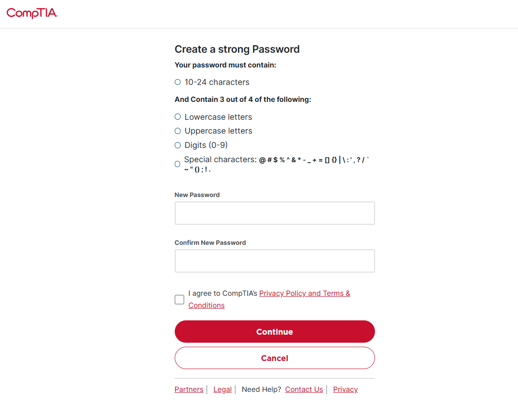Image resolution: width=518 pixels, height=420 pixels.
Task: Open the Privacy link in the footer
Action: pos(345,390)
